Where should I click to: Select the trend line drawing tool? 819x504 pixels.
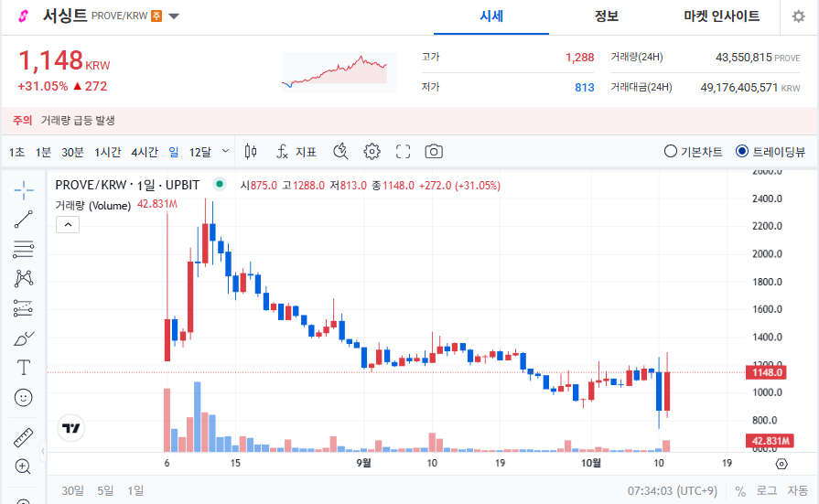[24, 220]
